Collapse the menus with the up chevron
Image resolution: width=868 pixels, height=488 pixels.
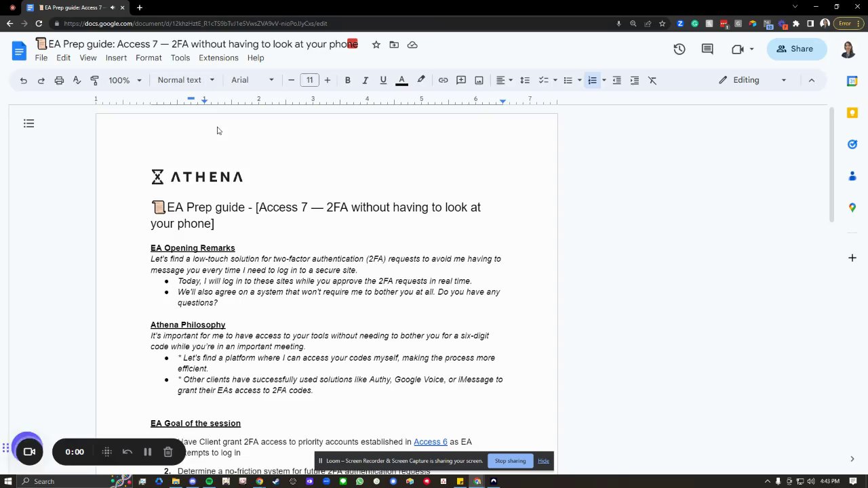point(811,80)
